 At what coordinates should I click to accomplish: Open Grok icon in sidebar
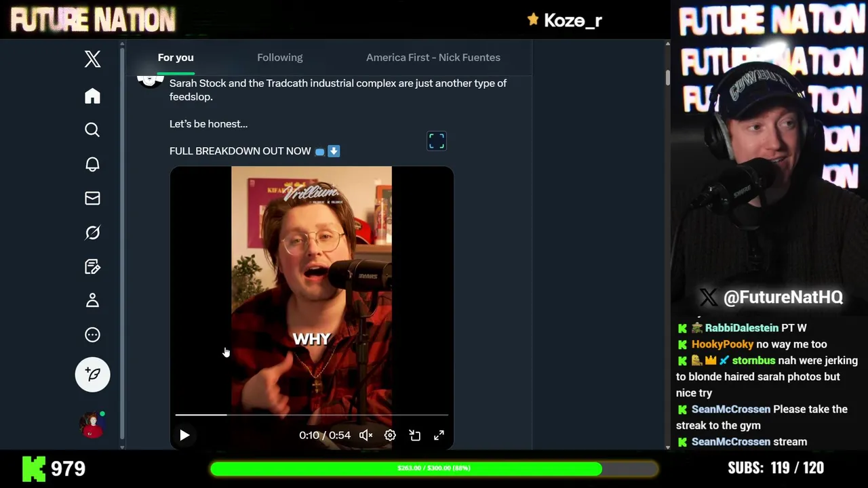93,232
